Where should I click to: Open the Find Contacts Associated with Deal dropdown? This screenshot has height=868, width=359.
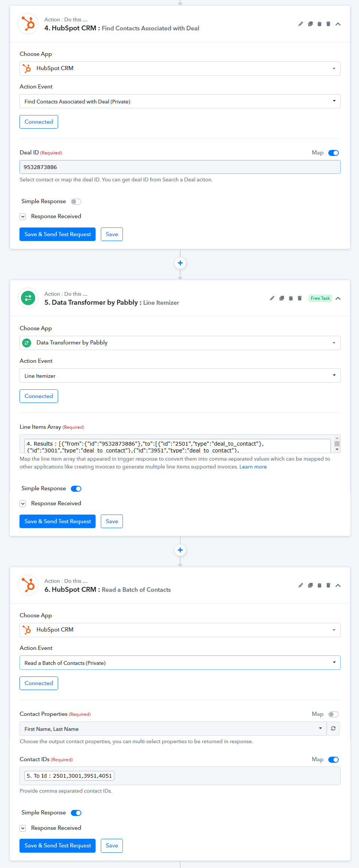[x=180, y=101]
